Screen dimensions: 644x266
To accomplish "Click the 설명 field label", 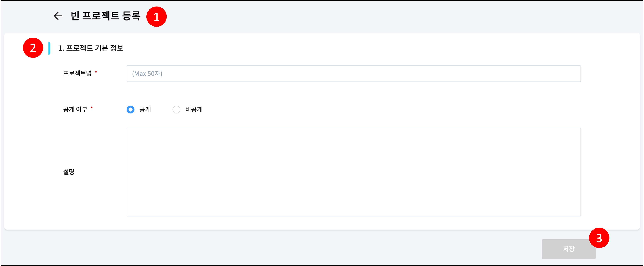I will pyautogui.click(x=69, y=172).
